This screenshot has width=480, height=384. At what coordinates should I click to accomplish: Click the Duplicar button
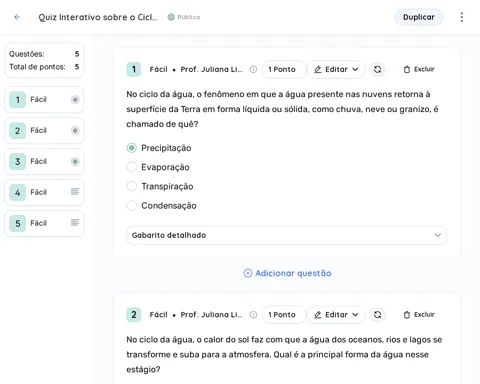tap(419, 17)
